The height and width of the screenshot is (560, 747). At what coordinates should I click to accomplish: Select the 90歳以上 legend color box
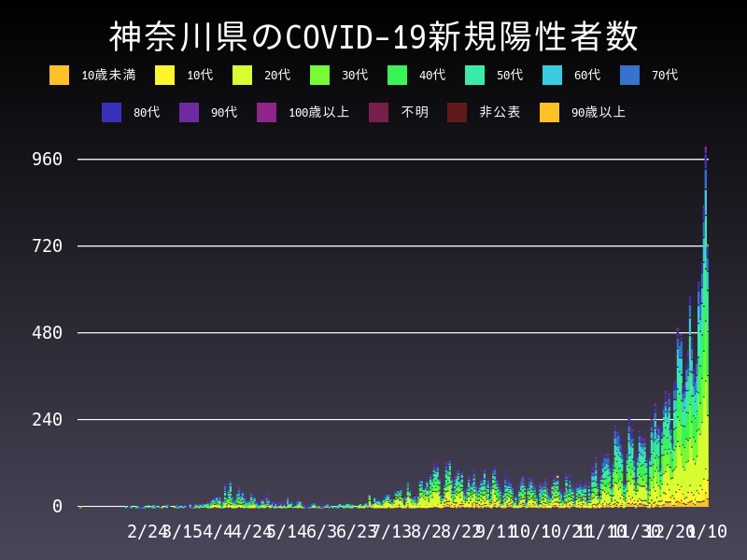[549, 112]
